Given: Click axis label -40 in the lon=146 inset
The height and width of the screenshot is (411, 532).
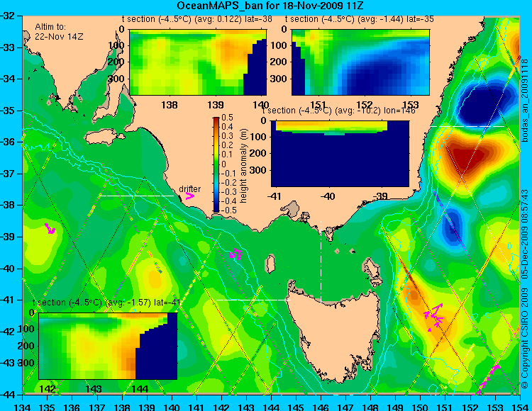Looking at the screenshot, I should (328, 196).
